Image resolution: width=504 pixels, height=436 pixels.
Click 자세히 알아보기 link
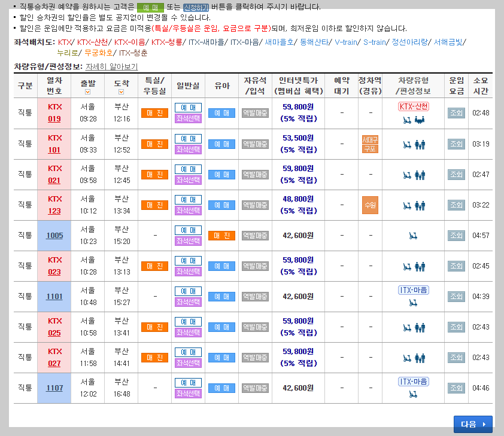pyautogui.click(x=111, y=66)
